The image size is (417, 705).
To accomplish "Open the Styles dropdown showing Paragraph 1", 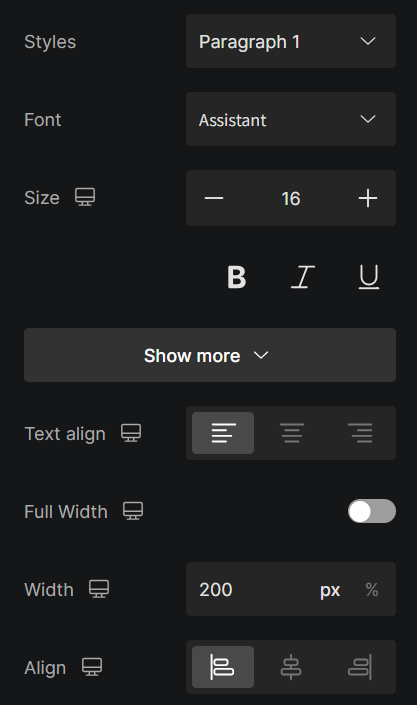I will [x=291, y=41].
